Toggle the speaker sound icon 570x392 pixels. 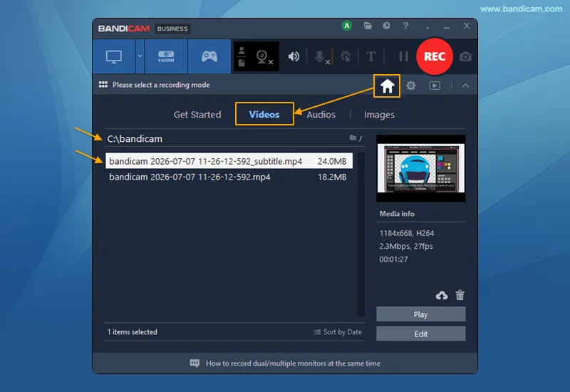[x=294, y=57]
